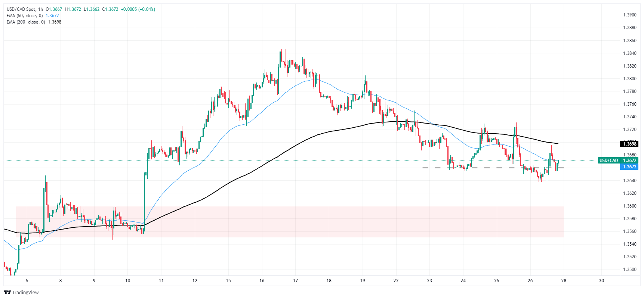Select the EMA (200, close, 0) indicator legend
The height and width of the screenshot is (299, 644).
coord(26,22)
